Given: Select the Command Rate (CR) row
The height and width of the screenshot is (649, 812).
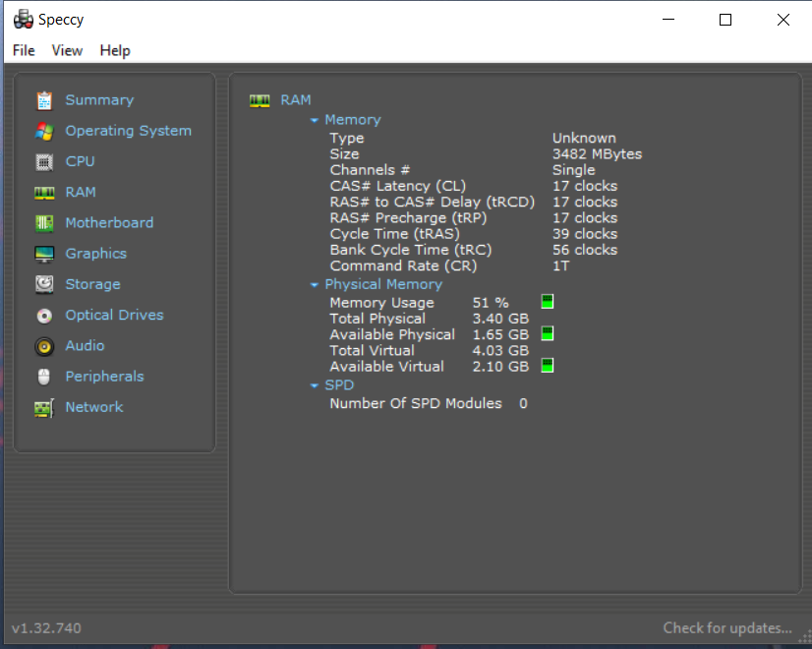Looking at the screenshot, I should (x=449, y=265).
